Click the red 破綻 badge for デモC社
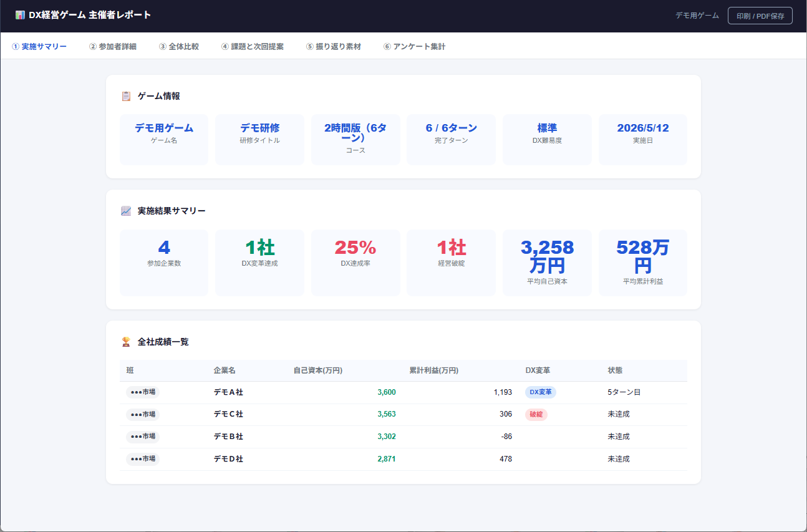 (x=536, y=415)
